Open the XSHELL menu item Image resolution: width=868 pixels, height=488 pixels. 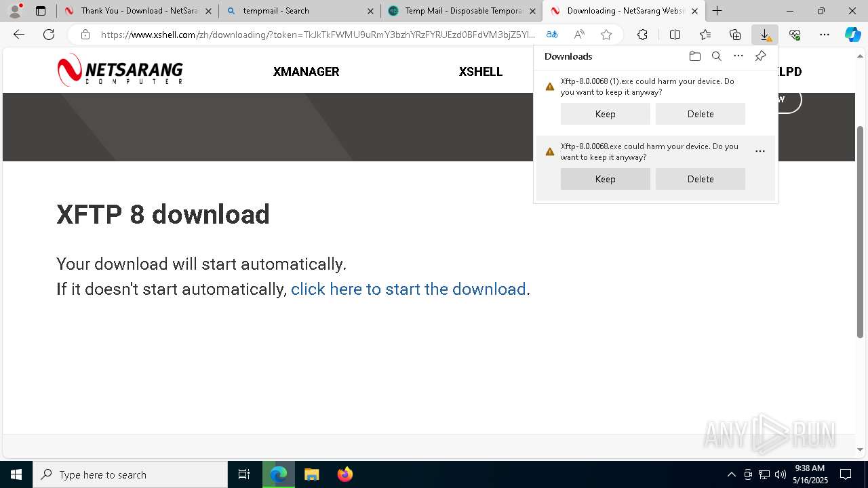[481, 72]
